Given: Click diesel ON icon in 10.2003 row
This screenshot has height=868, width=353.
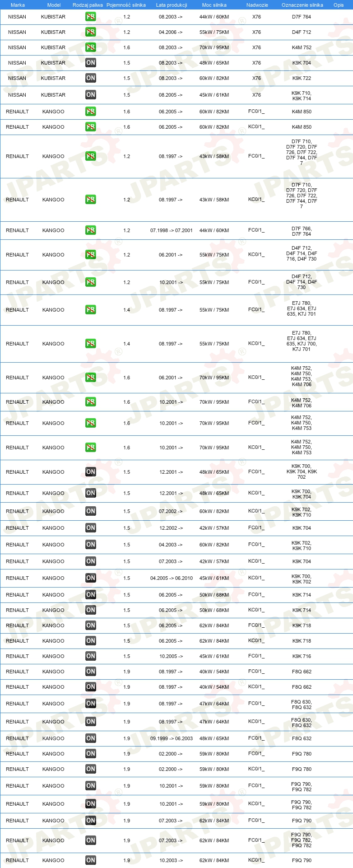Looking at the screenshot, I should 91,860.
